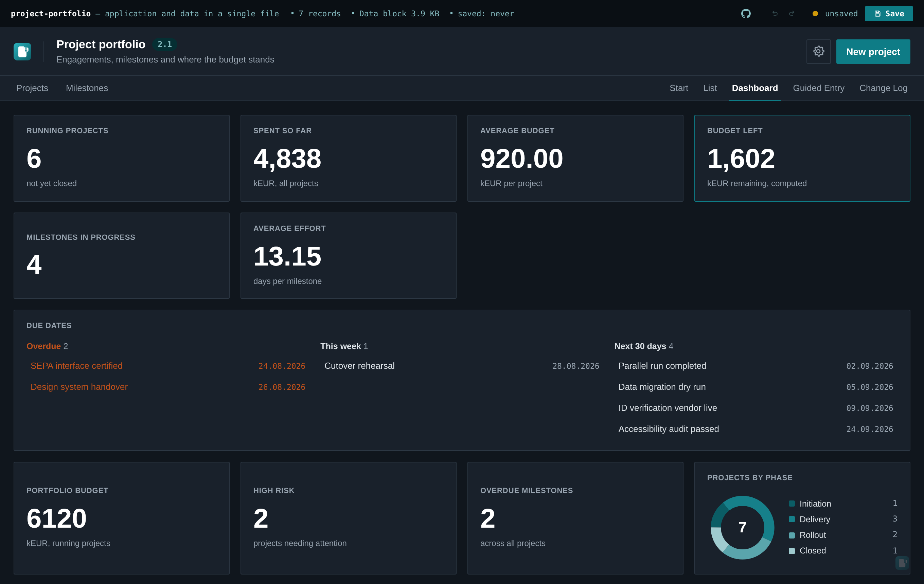The height and width of the screenshot is (584, 924).
Task: Open the ID verification vendor live milestone
Action: 756,408
